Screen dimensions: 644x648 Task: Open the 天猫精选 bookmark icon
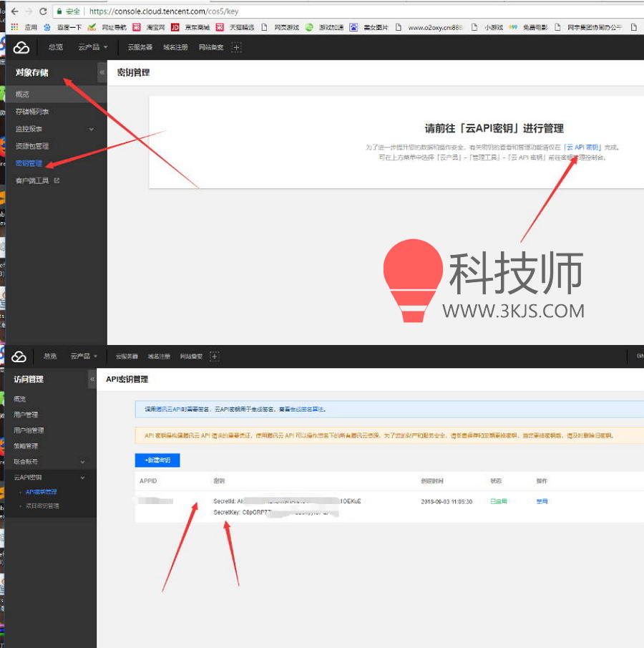(220, 27)
